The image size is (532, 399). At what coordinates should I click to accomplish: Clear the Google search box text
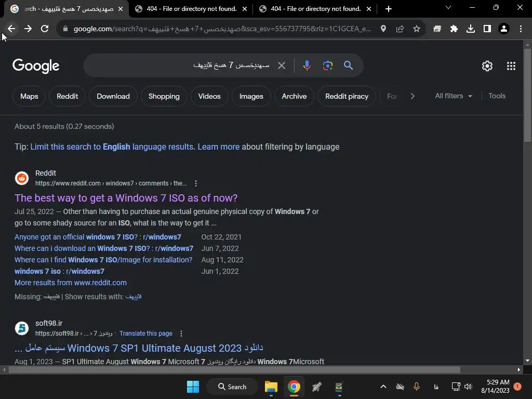tap(282, 65)
